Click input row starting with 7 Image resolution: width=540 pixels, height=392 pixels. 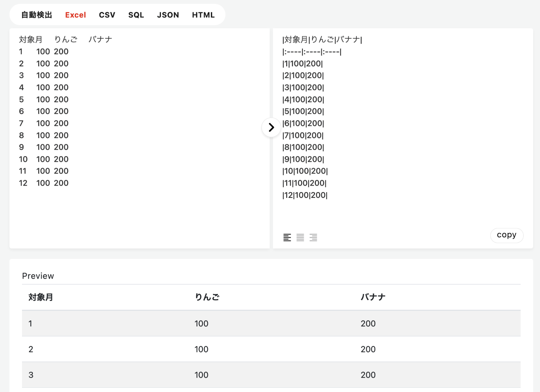[44, 123]
